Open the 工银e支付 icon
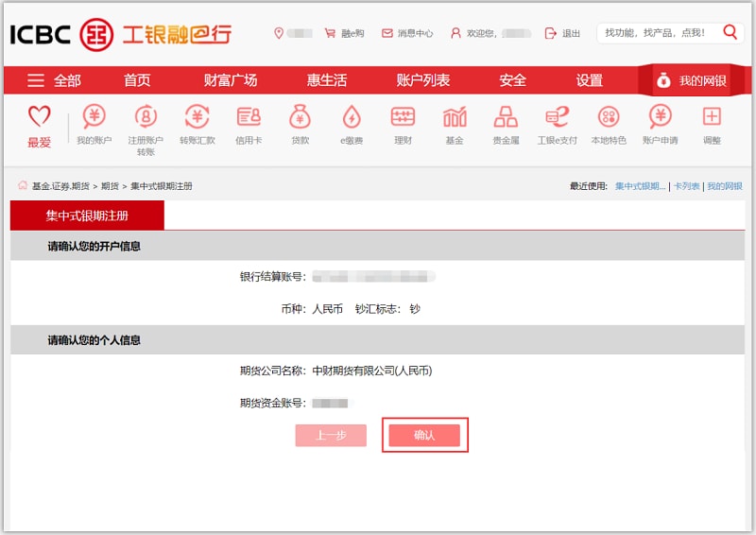The height and width of the screenshot is (535, 756). pyautogui.click(x=557, y=117)
